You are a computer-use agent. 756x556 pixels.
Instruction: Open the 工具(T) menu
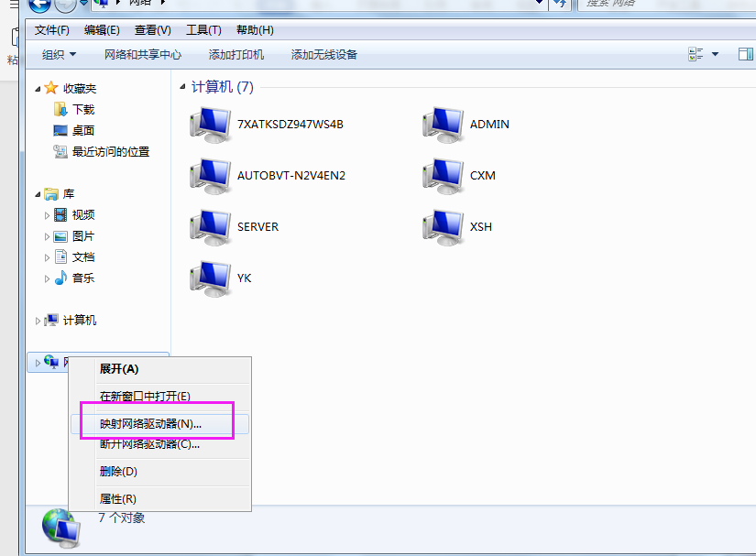[x=203, y=30]
